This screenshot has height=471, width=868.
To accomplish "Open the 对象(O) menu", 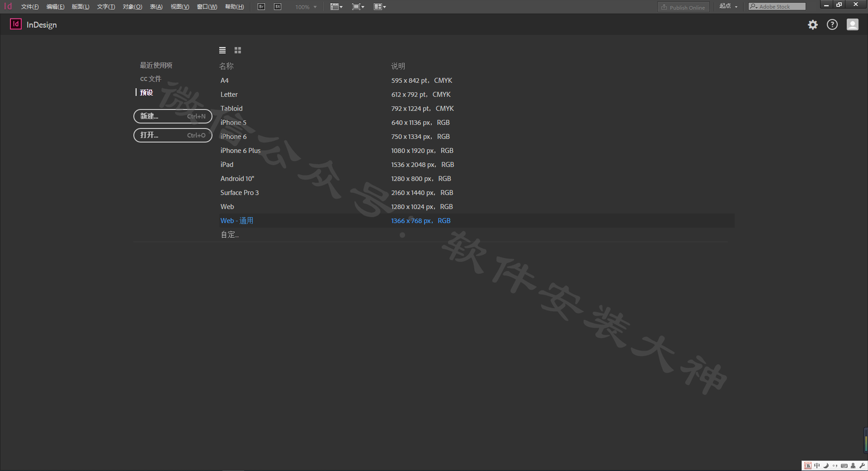I will coord(132,7).
